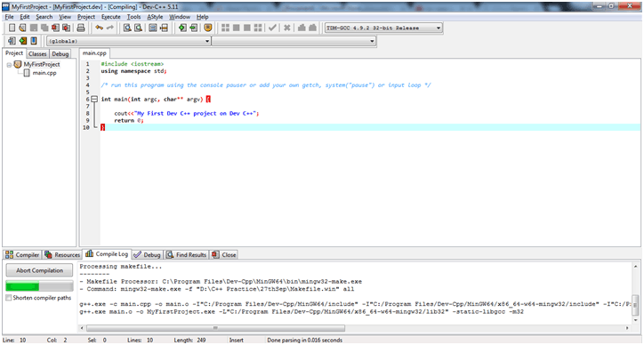Select main.cpp in the project tree
The height and width of the screenshot is (345, 644).
[44, 73]
